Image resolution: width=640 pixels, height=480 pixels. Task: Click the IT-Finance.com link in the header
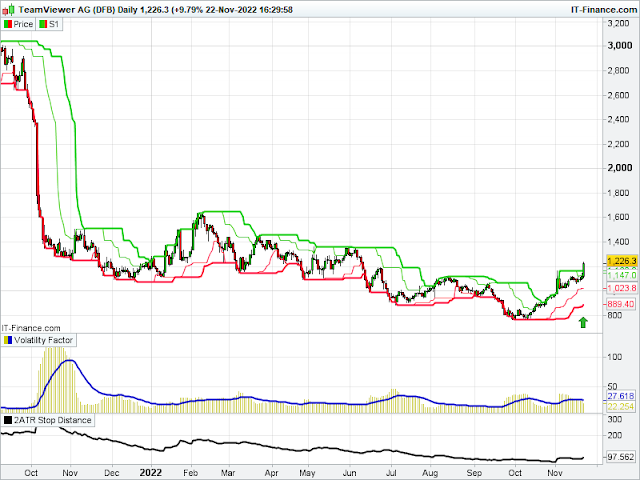point(603,9)
